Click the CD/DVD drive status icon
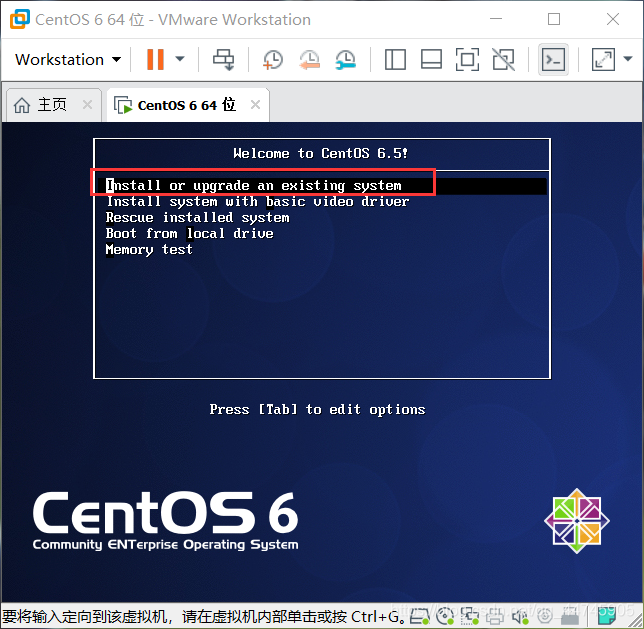The width and height of the screenshot is (644, 629). tap(445, 616)
